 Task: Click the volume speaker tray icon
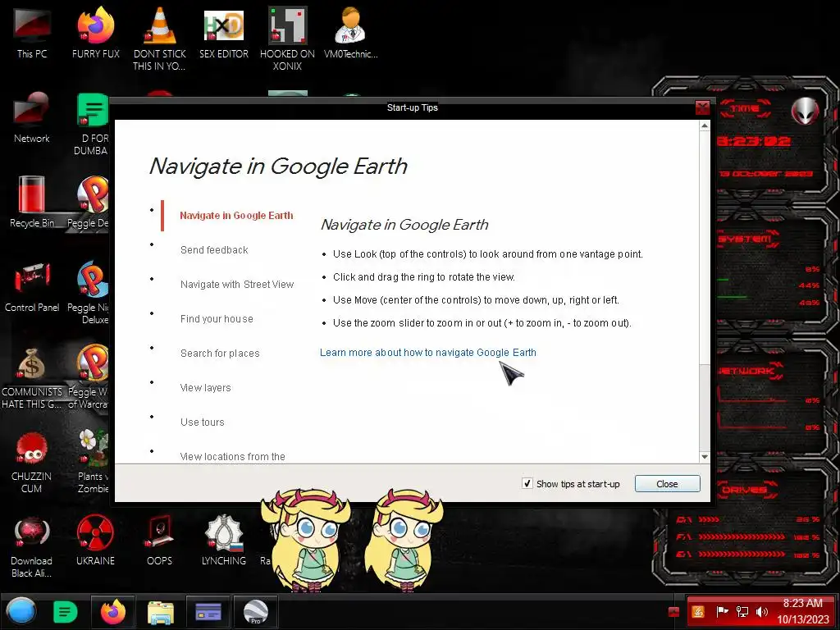[x=761, y=612]
